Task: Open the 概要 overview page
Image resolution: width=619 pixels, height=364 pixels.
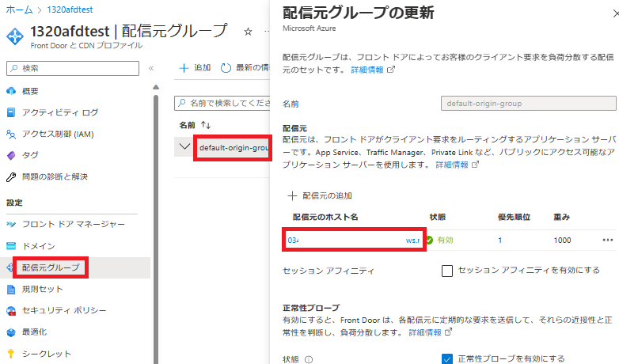Action: 30,91
